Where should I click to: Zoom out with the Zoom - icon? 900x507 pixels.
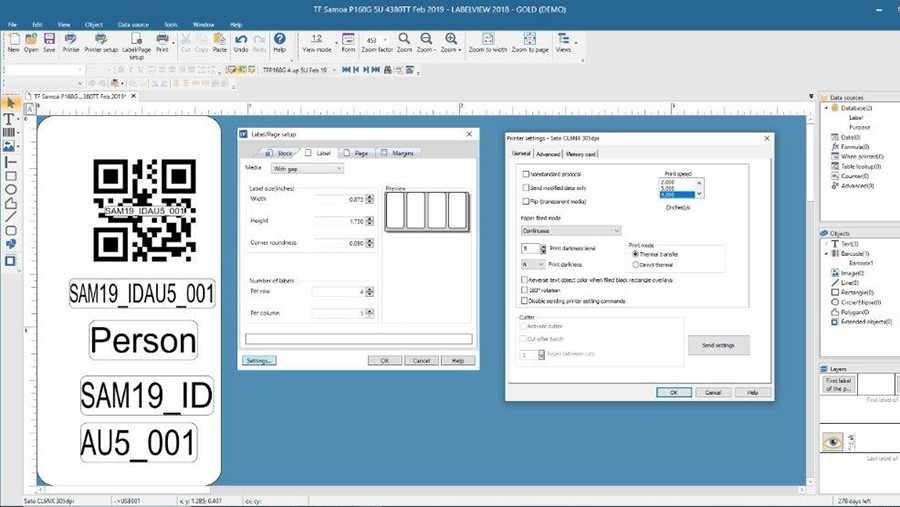[x=426, y=42]
